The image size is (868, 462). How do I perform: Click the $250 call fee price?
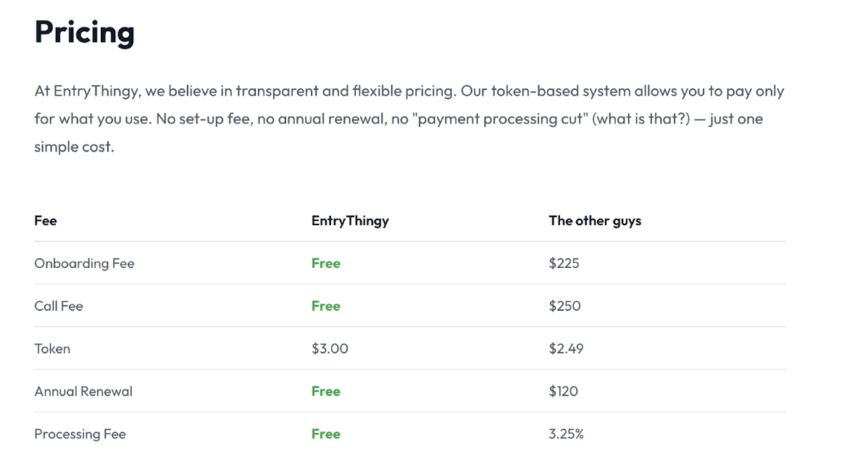[565, 306]
